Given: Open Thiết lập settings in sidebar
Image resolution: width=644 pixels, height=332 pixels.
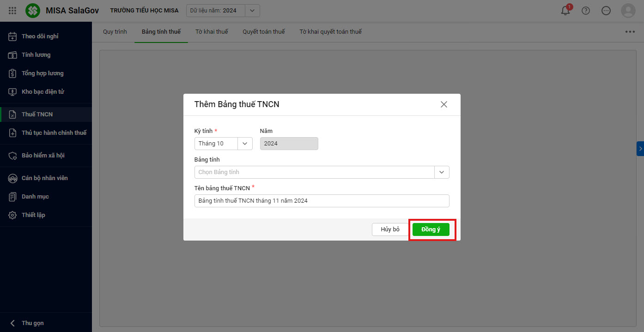Looking at the screenshot, I should click(x=33, y=215).
